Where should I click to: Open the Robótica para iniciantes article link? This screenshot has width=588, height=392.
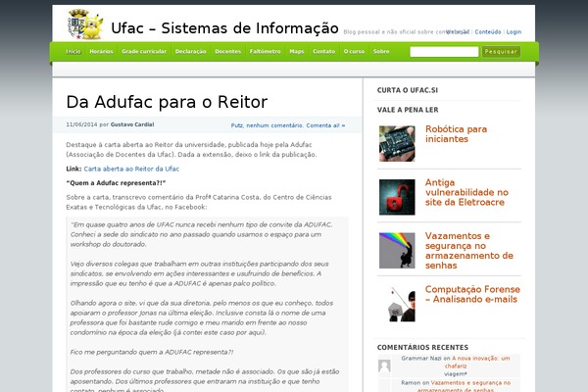(x=456, y=134)
